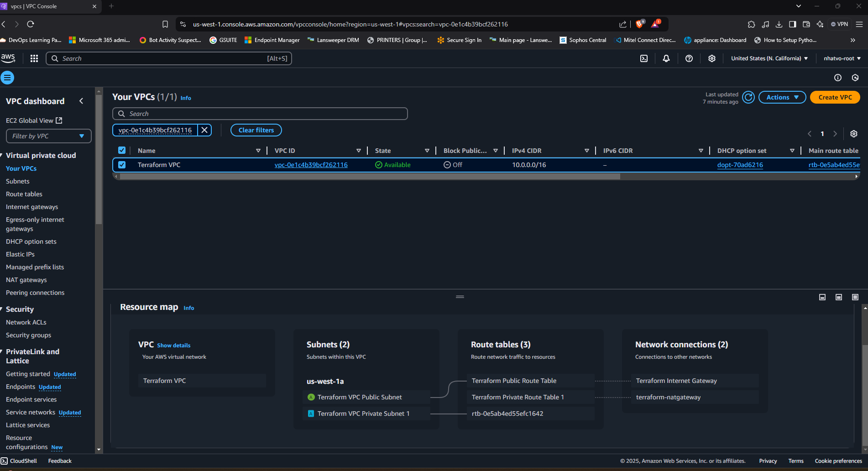This screenshot has height=471, width=868.
Task: Click the VPC table search field
Action: click(260, 114)
